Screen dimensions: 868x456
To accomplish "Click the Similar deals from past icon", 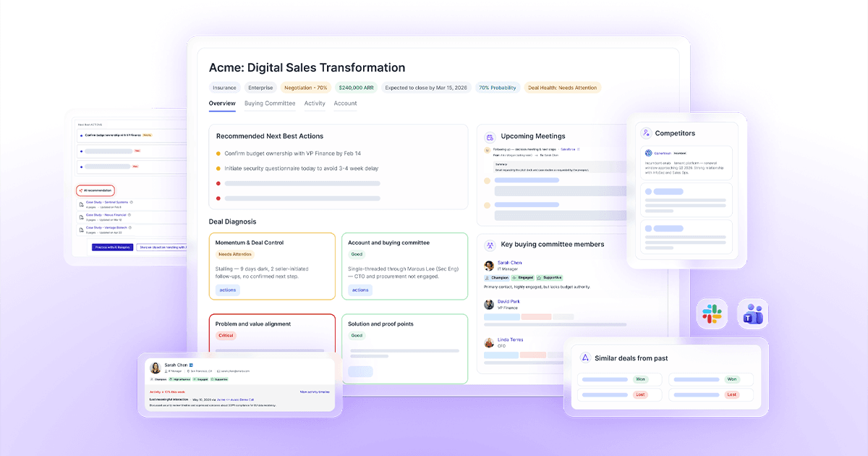I will pyautogui.click(x=586, y=358).
